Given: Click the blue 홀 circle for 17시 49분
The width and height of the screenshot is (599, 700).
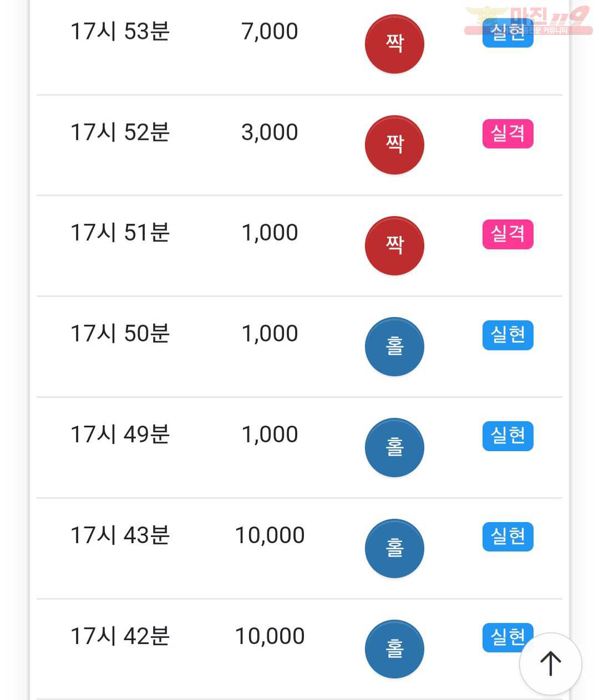Looking at the screenshot, I should tap(394, 448).
